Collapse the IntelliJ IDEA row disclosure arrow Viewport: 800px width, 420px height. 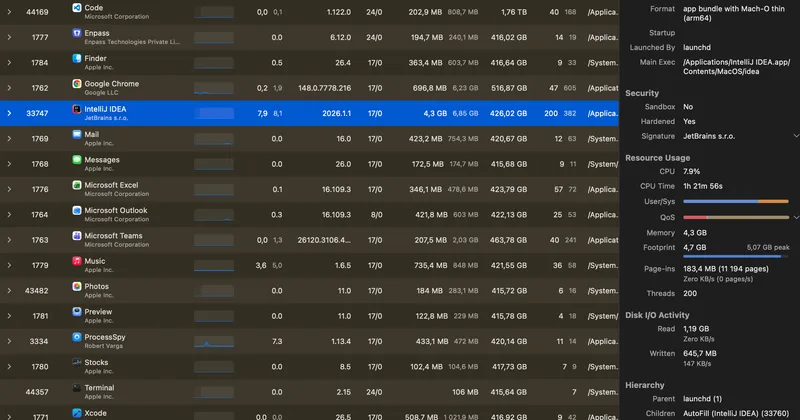[9, 113]
